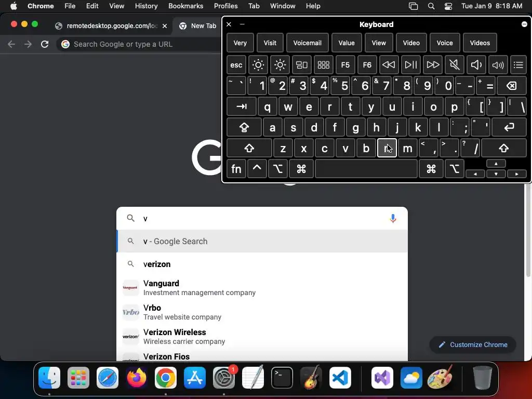Tap the right arrow key

point(517,174)
